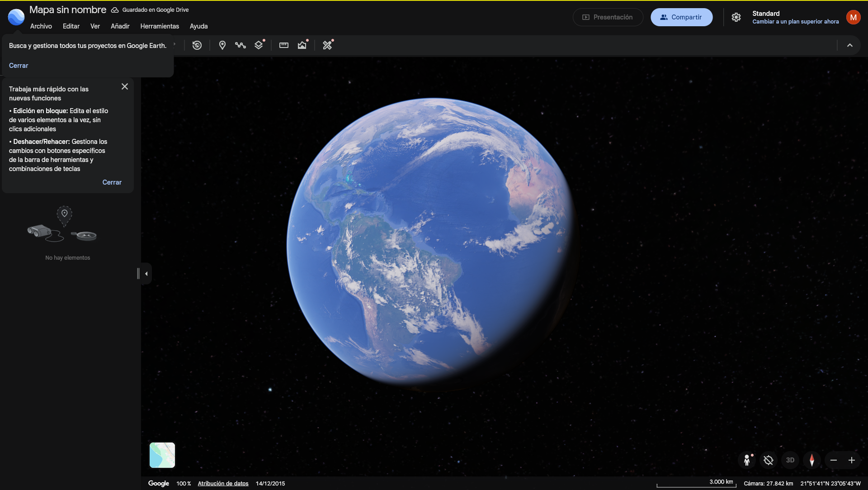Open historical imagery tool in toolbar
The width and height of the screenshot is (868, 490).
tap(197, 45)
